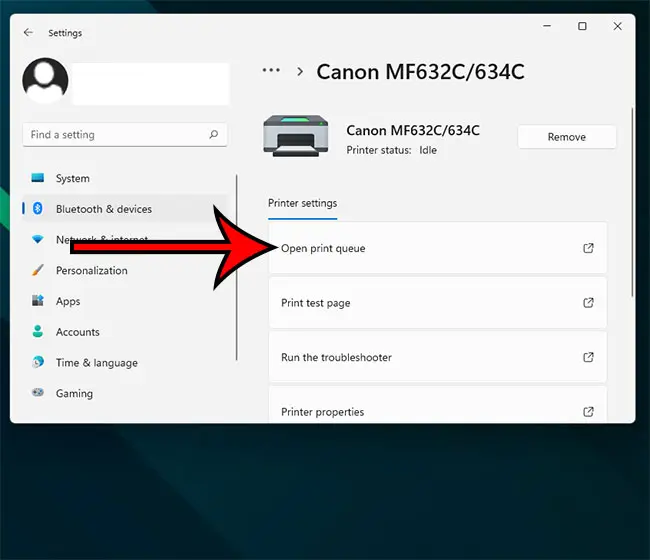
Task: Open Printer properties
Action: (x=438, y=405)
